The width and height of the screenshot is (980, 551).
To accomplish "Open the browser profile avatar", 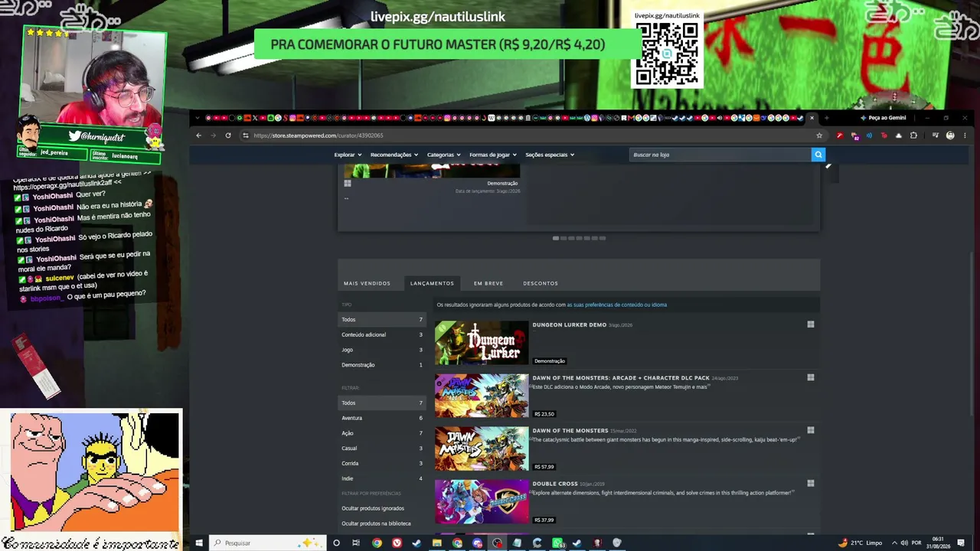I will 950,135.
